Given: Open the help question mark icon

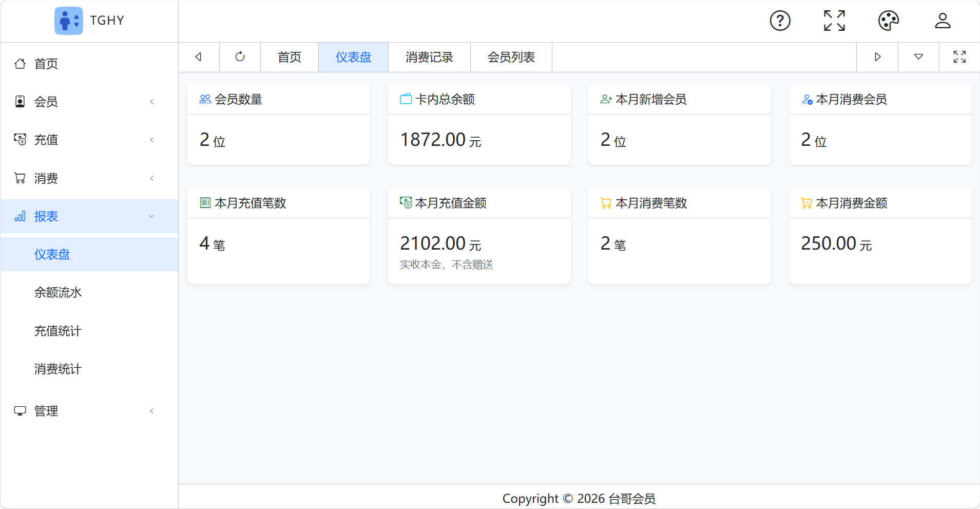Looking at the screenshot, I should (x=780, y=21).
